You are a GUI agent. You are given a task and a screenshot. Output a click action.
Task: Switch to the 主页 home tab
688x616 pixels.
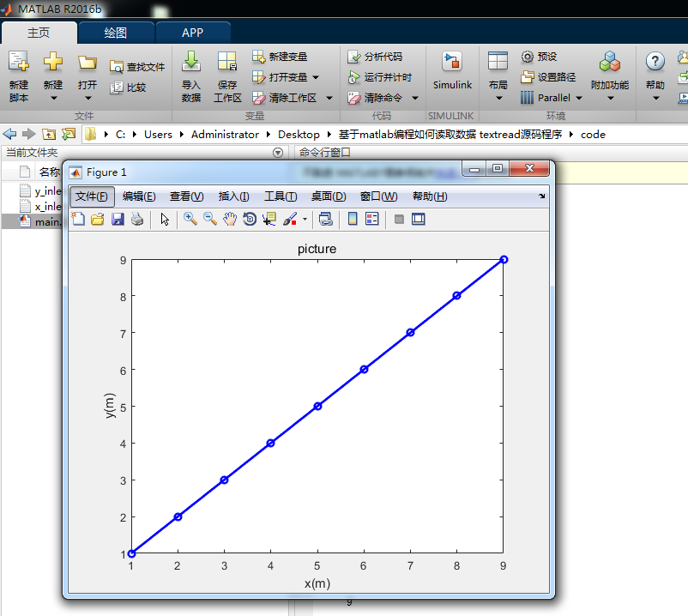click(39, 33)
